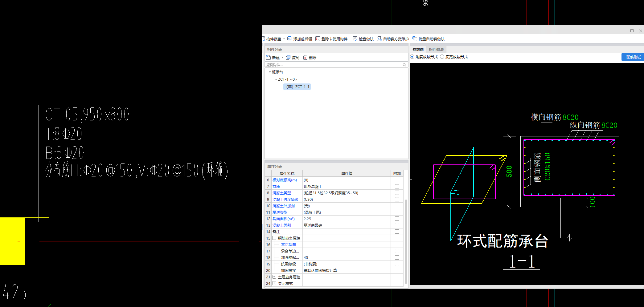Viewport: 644px width, 307px height.
Task: Click the 删除 trash icon
Action: pyautogui.click(x=305, y=58)
